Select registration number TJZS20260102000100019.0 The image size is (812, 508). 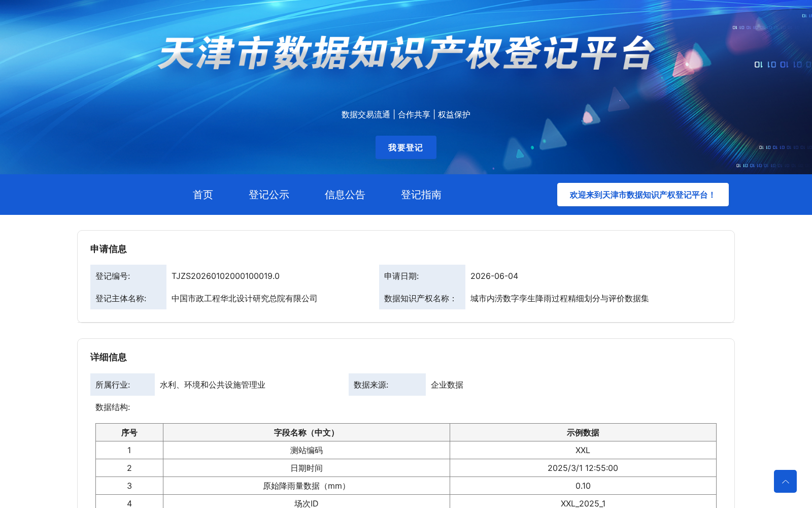[x=225, y=276]
